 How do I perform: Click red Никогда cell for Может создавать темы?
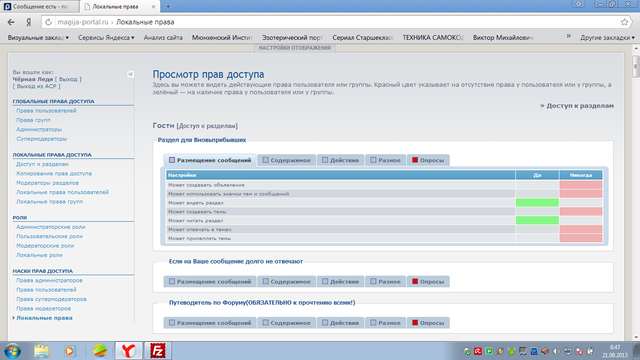pyautogui.click(x=581, y=211)
